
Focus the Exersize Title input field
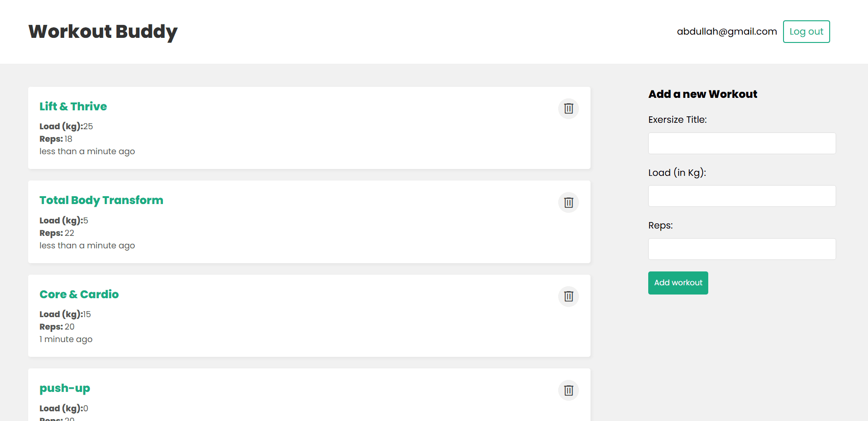pos(741,144)
